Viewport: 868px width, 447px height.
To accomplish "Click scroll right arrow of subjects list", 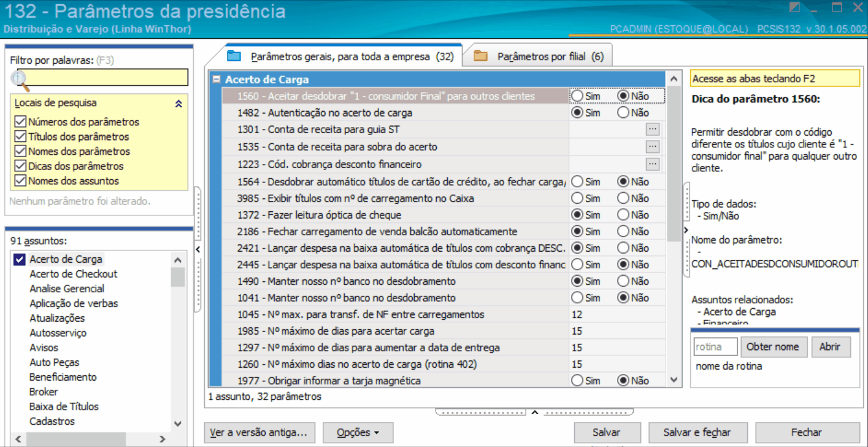I will click(x=162, y=439).
